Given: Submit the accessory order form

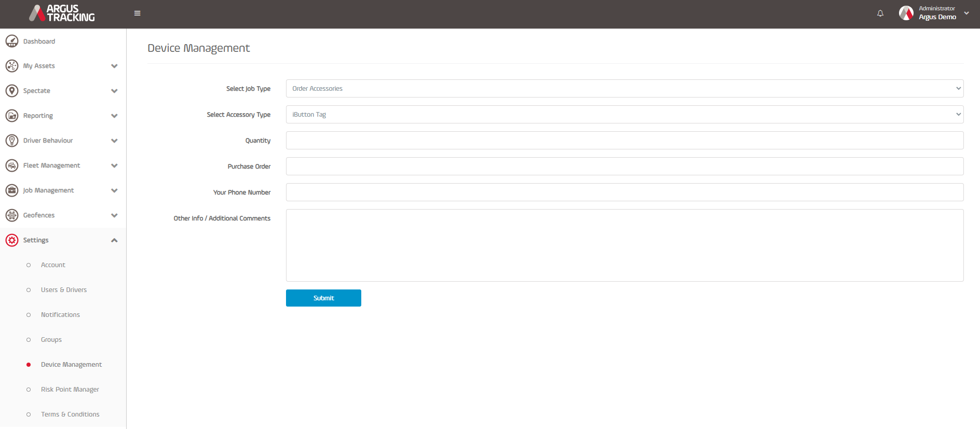Looking at the screenshot, I should point(323,298).
